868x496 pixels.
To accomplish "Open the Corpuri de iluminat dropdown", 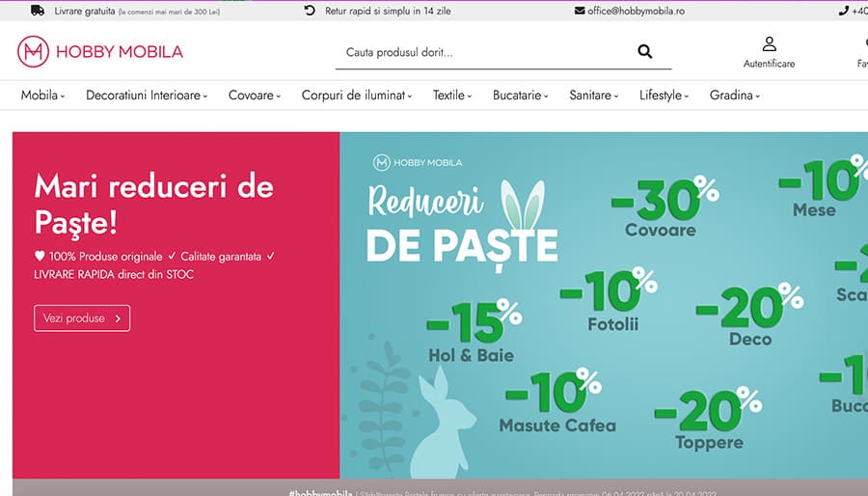I will coord(357,96).
